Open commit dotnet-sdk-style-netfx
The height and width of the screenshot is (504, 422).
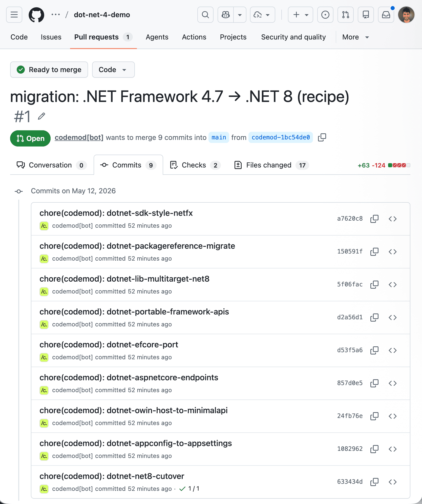pos(116,213)
